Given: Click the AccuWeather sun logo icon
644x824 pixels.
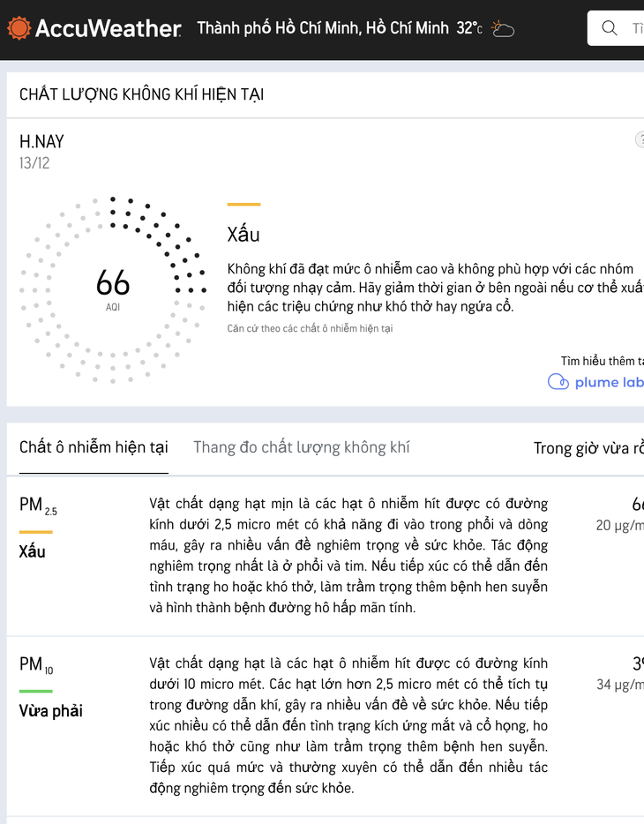Looking at the screenshot, I should coord(19,28).
